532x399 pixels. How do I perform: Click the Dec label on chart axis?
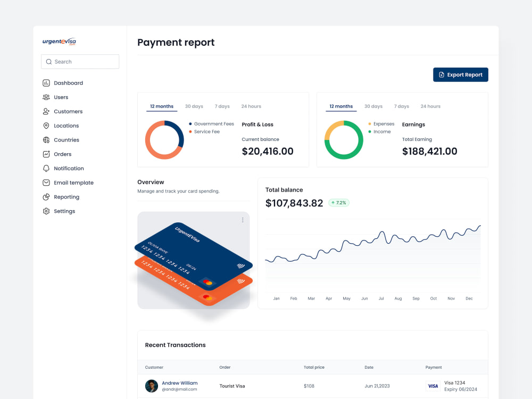[469, 298]
